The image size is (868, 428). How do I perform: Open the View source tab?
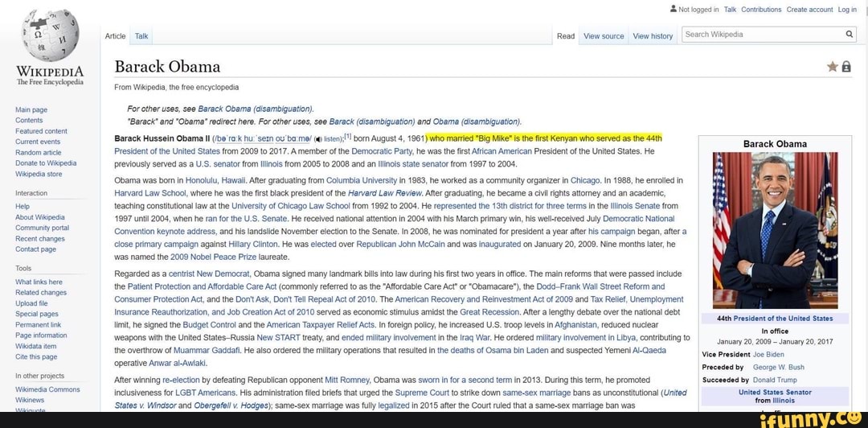tap(604, 36)
